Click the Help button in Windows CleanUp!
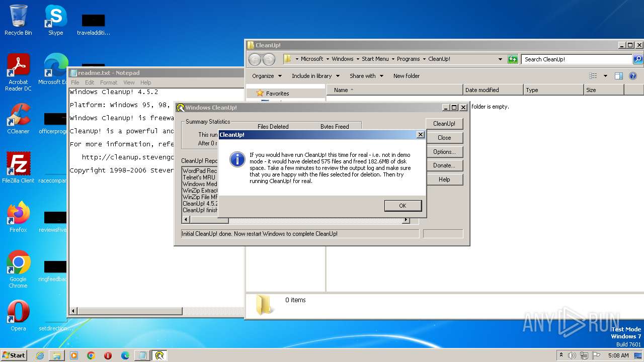 tap(444, 179)
